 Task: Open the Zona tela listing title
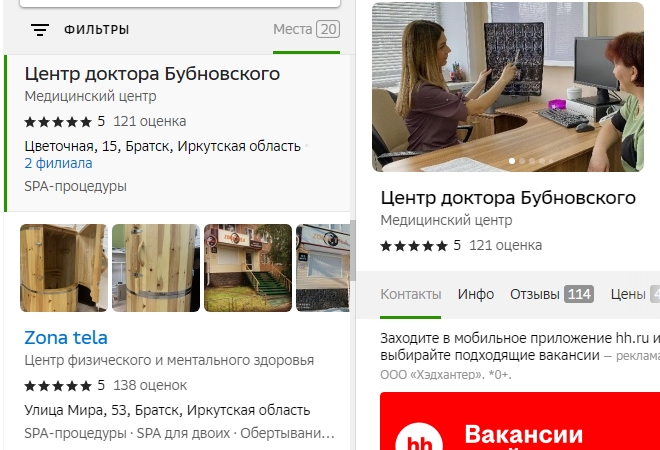(66, 337)
